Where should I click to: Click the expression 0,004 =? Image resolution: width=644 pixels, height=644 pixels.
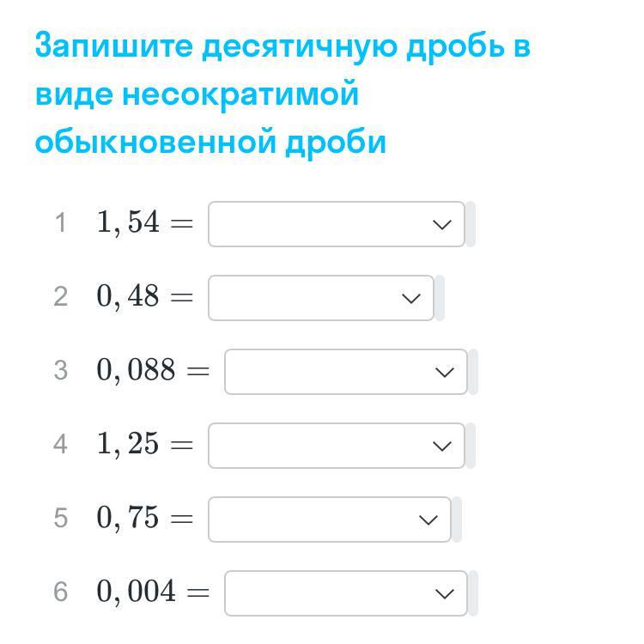[153, 592]
